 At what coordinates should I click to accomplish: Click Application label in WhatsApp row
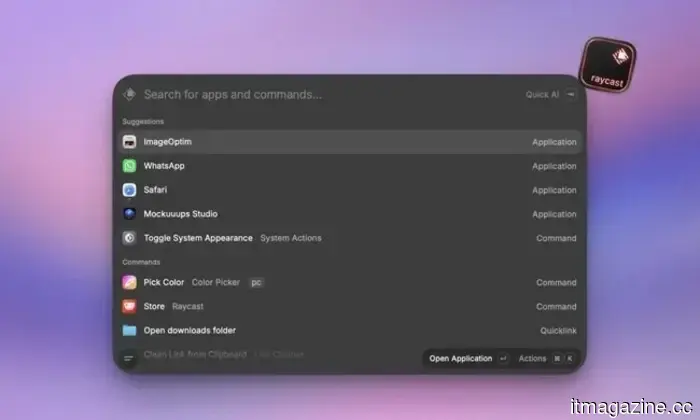(x=554, y=166)
